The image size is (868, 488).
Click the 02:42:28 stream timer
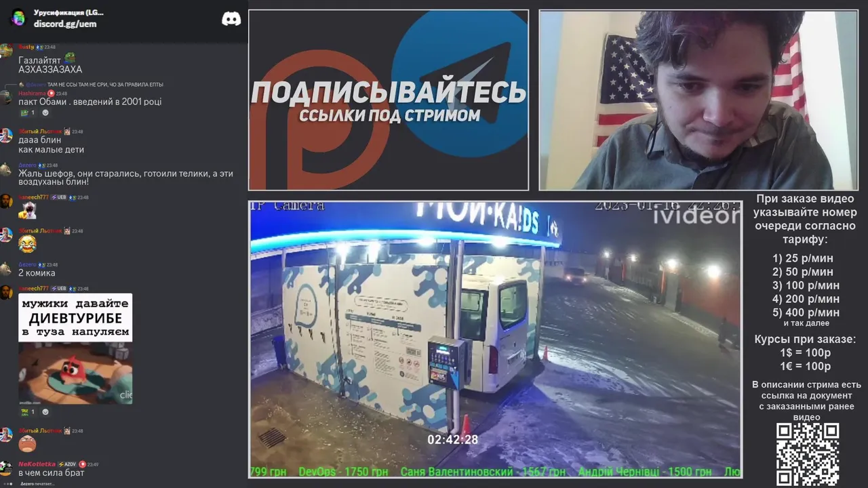(452, 440)
